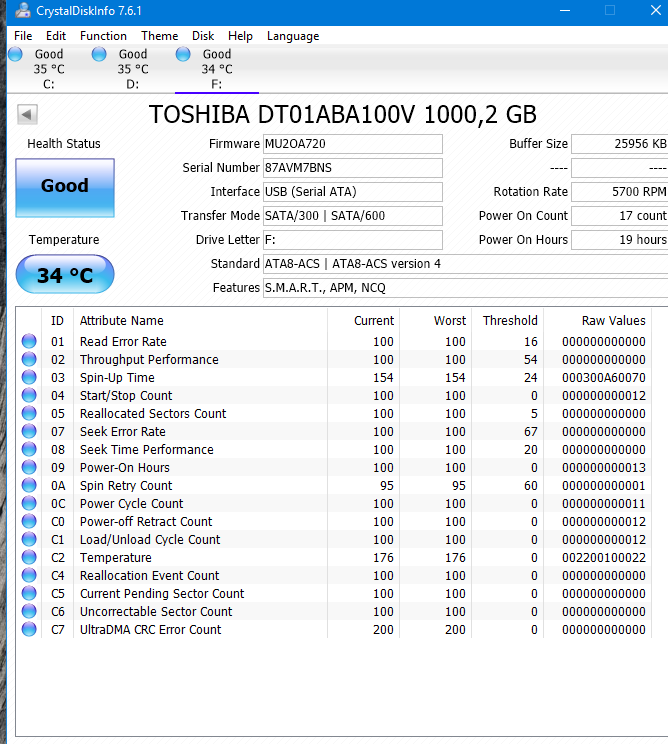Viewport: 668px width, 744px height.
Task: Click the Health Status label
Action: (64, 144)
